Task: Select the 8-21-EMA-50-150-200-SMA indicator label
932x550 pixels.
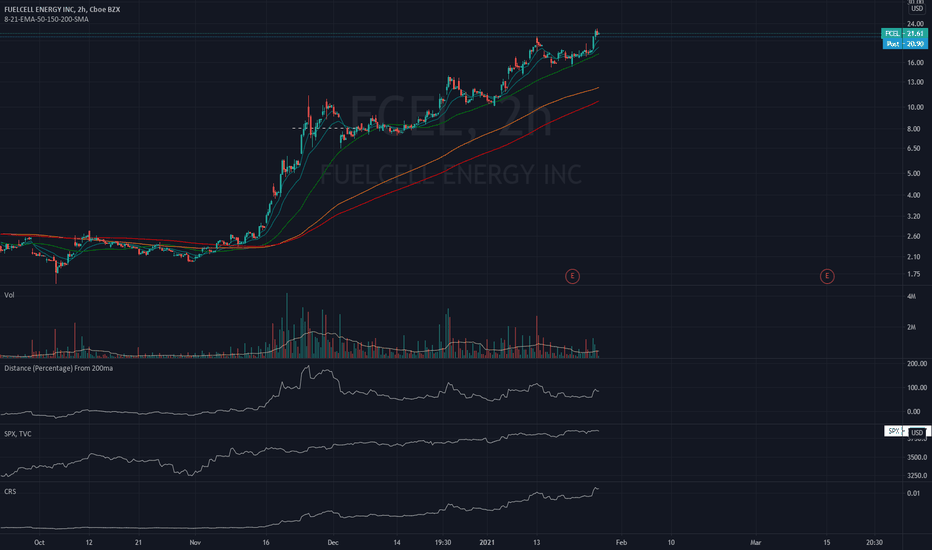Action: (x=46, y=19)
